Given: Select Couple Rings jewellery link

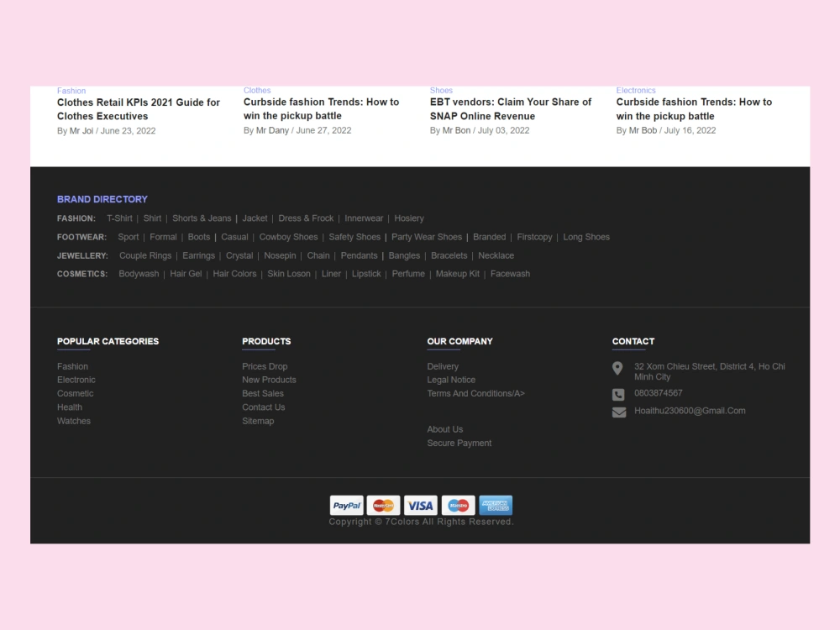Looking at the screenshot, I should [x=145, y=255].
